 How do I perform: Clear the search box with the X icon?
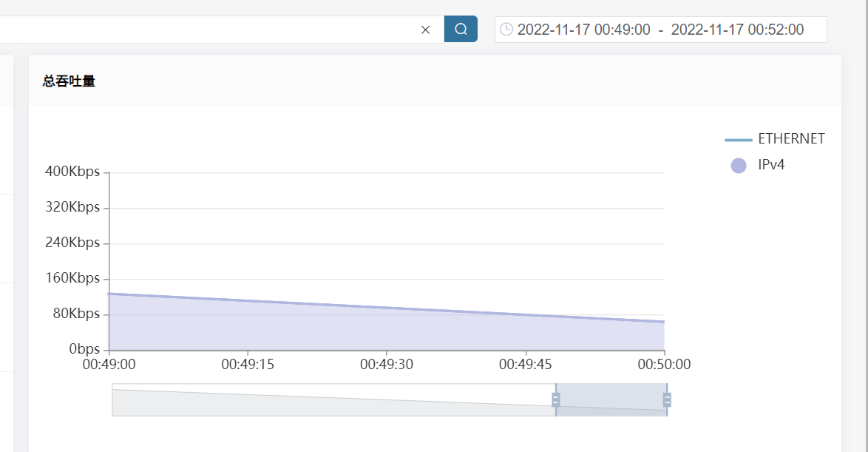pos(425,30)
